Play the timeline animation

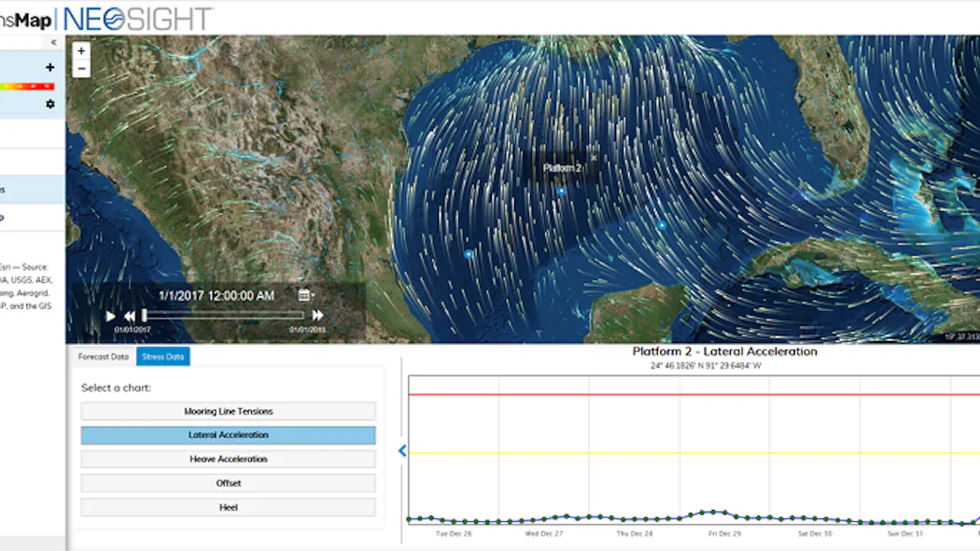point(110,316)
